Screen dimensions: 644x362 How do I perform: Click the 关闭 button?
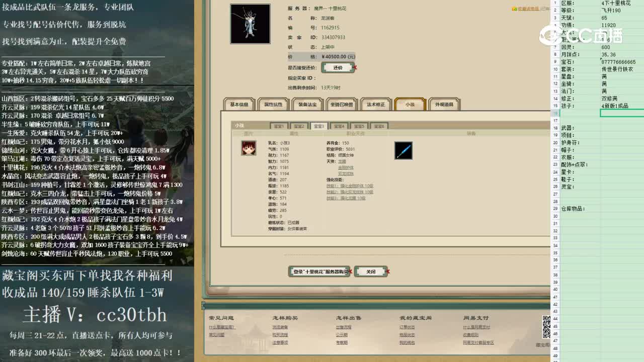point(371,270)
